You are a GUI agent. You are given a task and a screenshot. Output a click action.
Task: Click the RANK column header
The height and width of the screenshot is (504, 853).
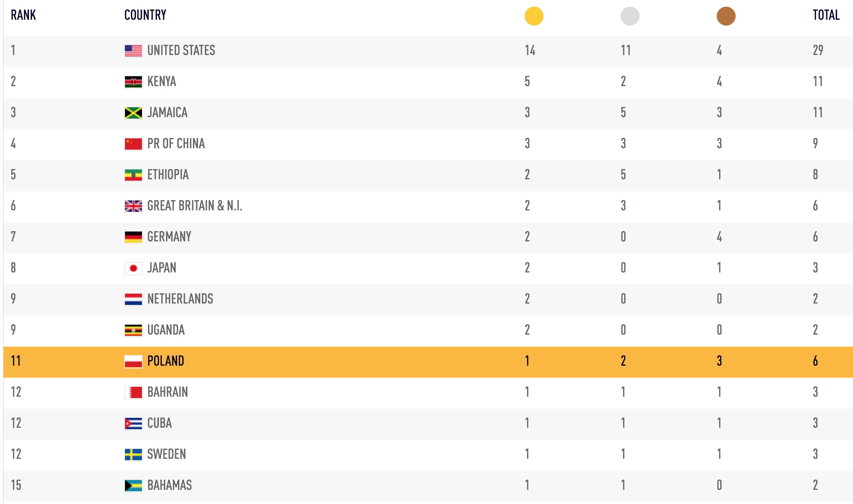coord(23,15)
